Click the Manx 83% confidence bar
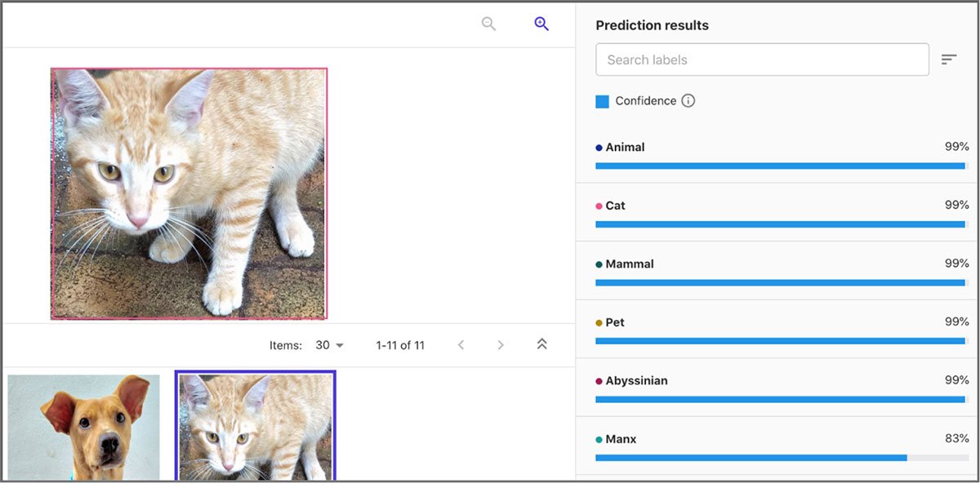 pyautogui.click(x=751, y=458)
